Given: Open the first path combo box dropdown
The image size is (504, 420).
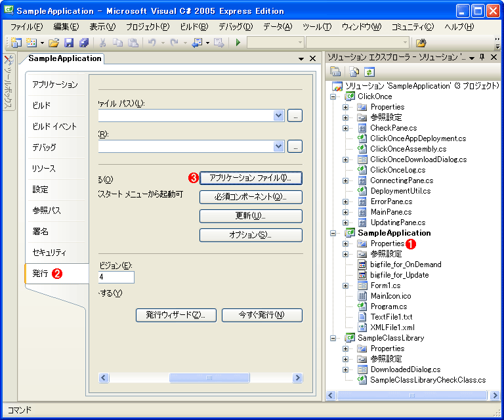Looking at the screenshot, I should click(278, 115).
